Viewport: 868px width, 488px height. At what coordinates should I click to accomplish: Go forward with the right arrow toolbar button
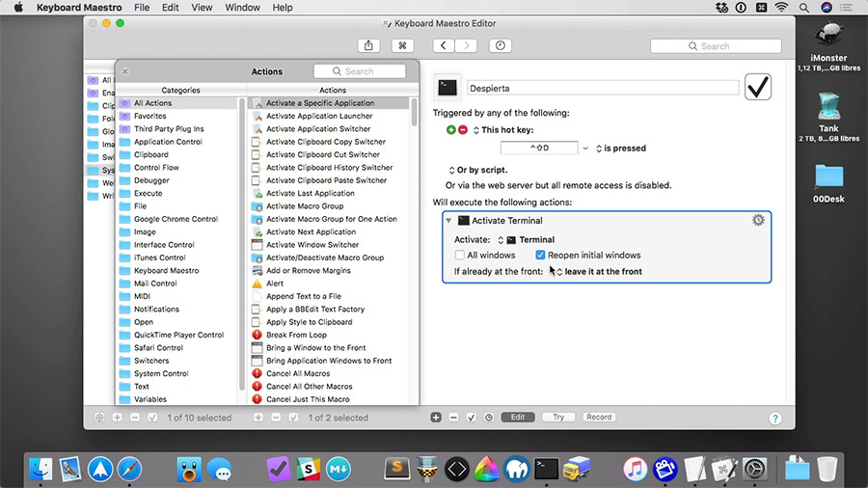tap(466, 46)
